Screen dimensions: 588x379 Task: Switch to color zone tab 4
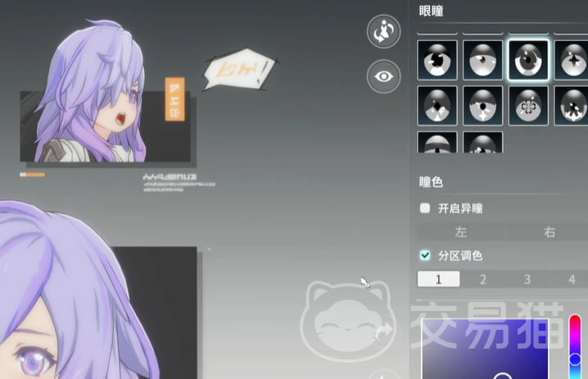coord(571,279)
